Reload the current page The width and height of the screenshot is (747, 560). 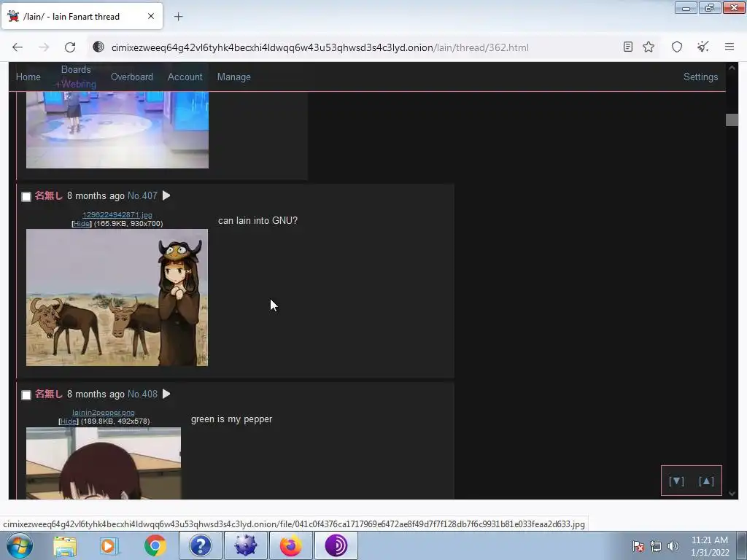pyautogui.click(x=70, y=47)
